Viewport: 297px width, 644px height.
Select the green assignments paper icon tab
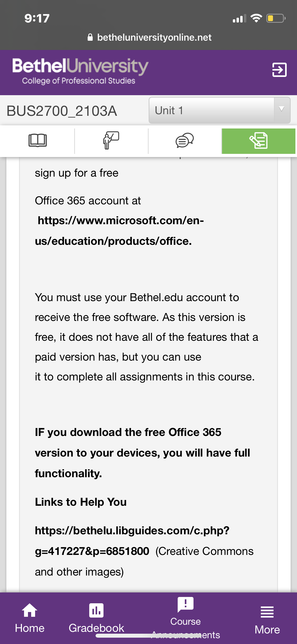pyautogui.click(x=258, y=141)
